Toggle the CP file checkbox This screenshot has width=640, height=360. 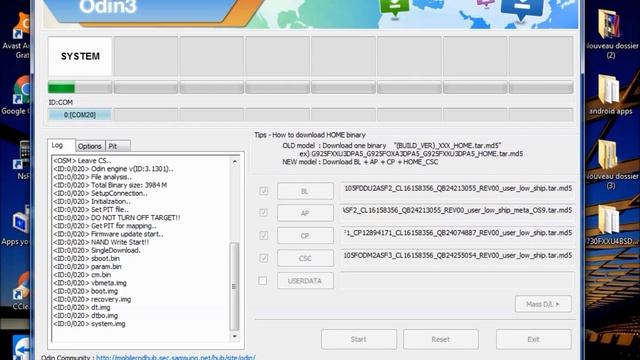[264, 236]
